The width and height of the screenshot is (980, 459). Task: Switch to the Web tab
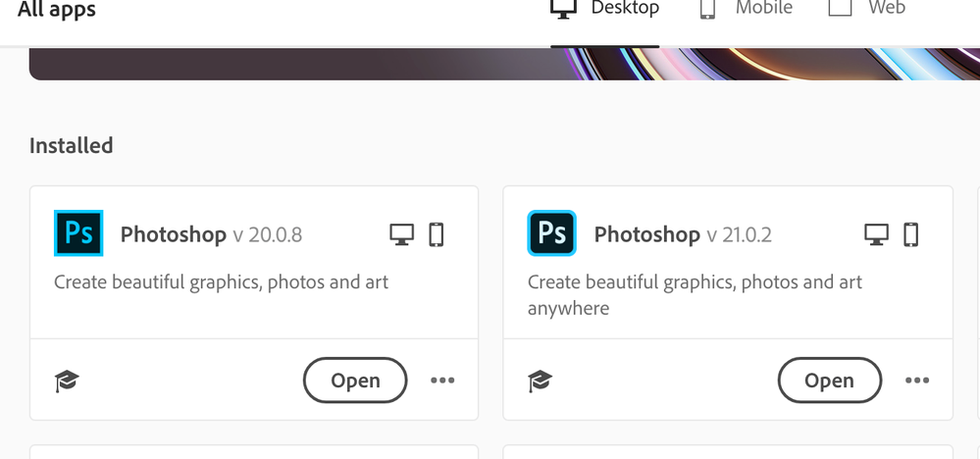(866, 9)
